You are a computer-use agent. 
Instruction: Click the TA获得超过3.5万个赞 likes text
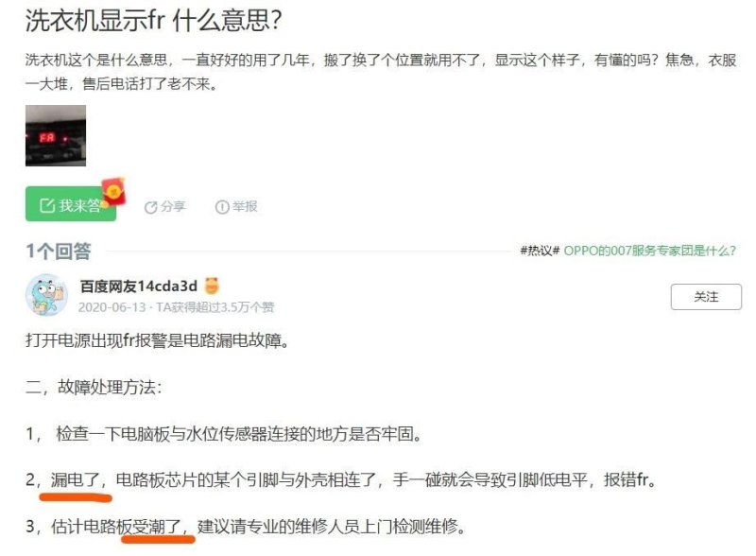[215, 307]
